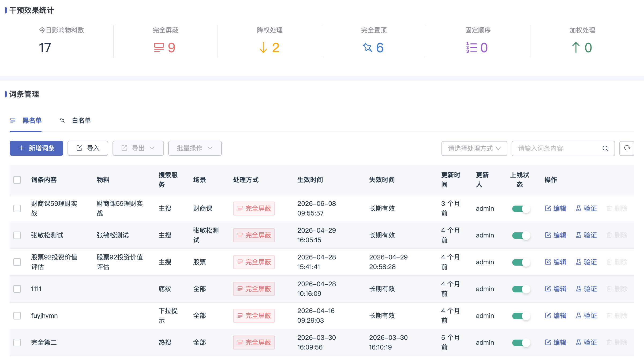
Task: Open the 导出 dropdown
Action: (138, 148)
